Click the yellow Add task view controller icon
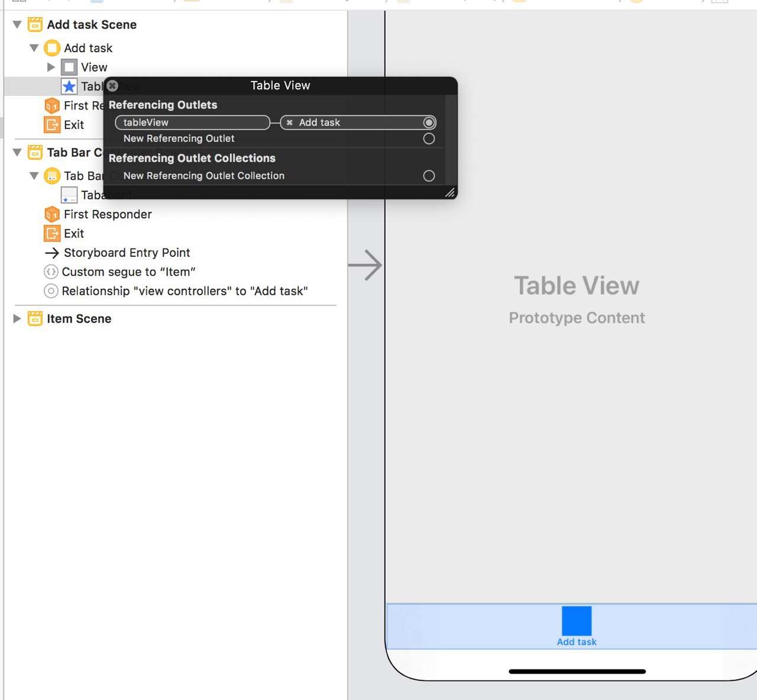 52,48
